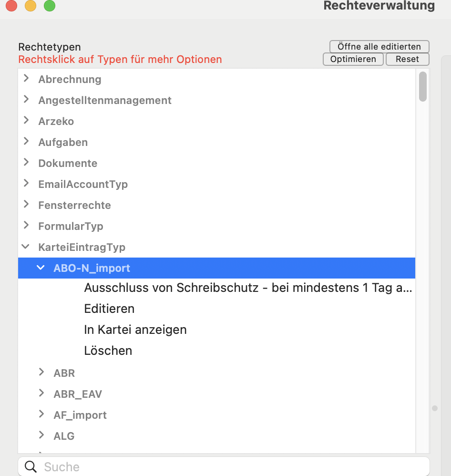Viewport: 451px width, 476px height.
Task: Click the green zoom window button
Action: point(50,5)
